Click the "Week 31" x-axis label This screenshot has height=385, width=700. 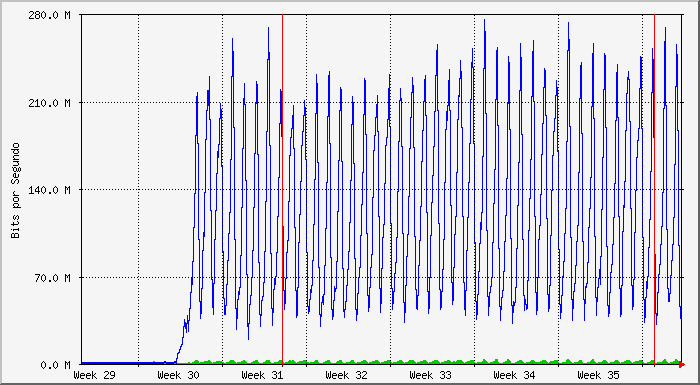click(262, 375)
